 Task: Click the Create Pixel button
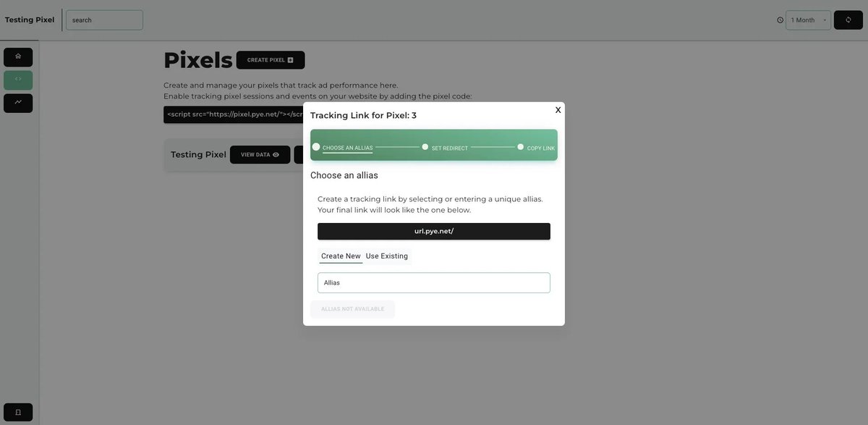coord(271,60)
